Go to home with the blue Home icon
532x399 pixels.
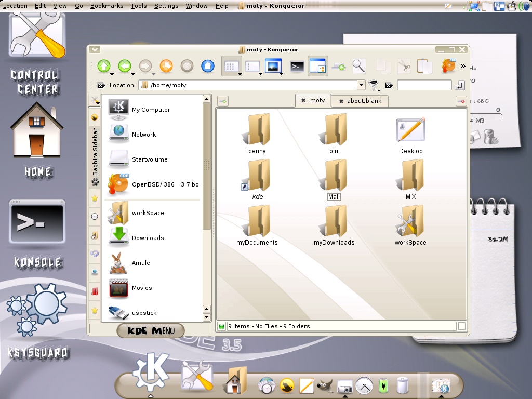click(208, 66)
